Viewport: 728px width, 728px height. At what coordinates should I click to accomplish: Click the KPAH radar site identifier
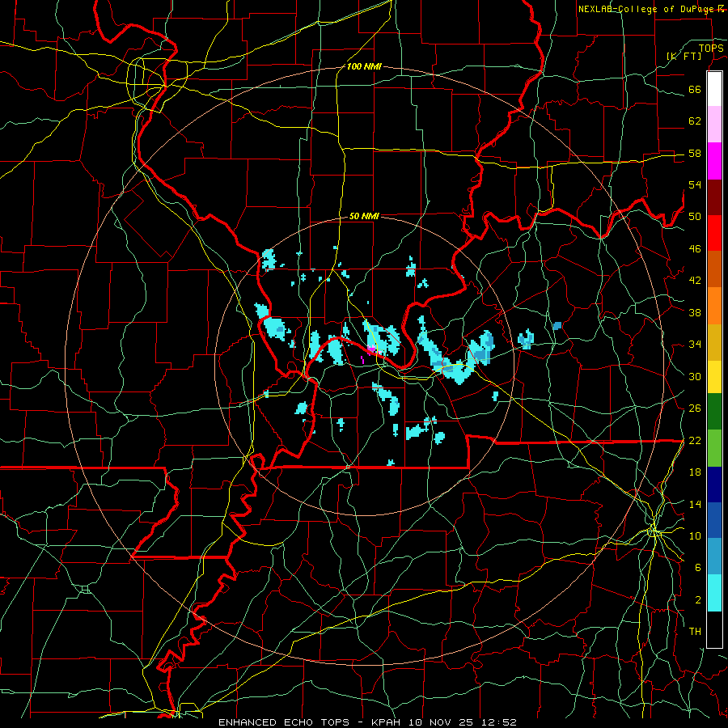tap(387, 722)
